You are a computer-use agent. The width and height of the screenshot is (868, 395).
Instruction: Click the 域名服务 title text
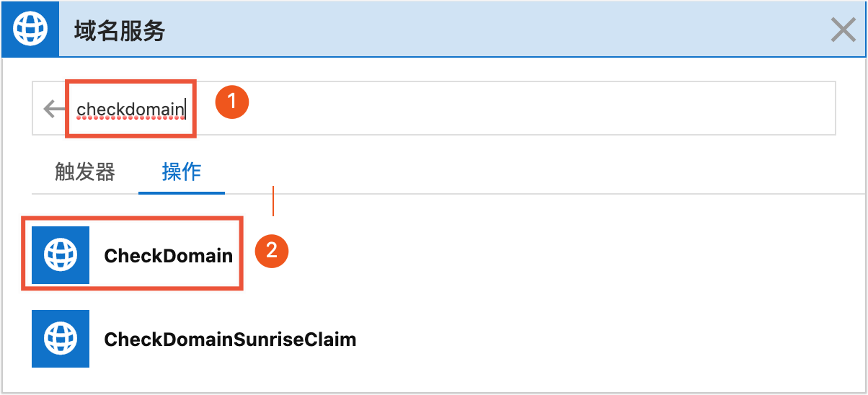point(120,31)
